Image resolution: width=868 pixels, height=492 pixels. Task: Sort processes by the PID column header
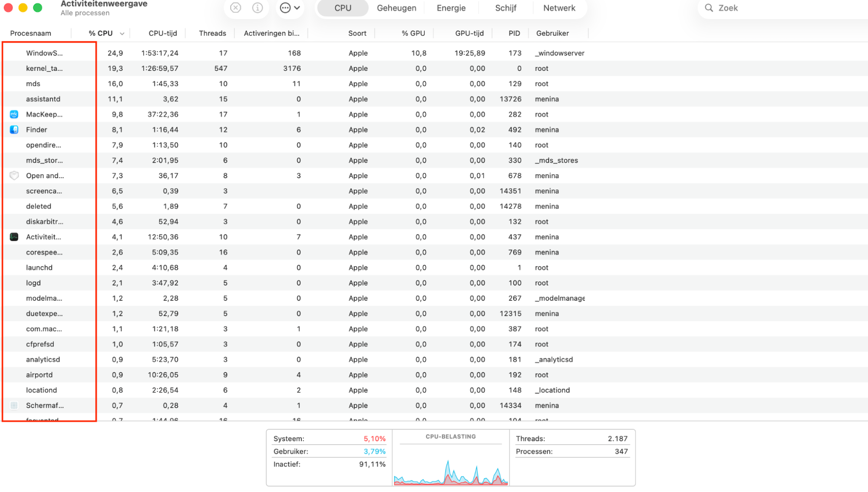pos(514,33)
